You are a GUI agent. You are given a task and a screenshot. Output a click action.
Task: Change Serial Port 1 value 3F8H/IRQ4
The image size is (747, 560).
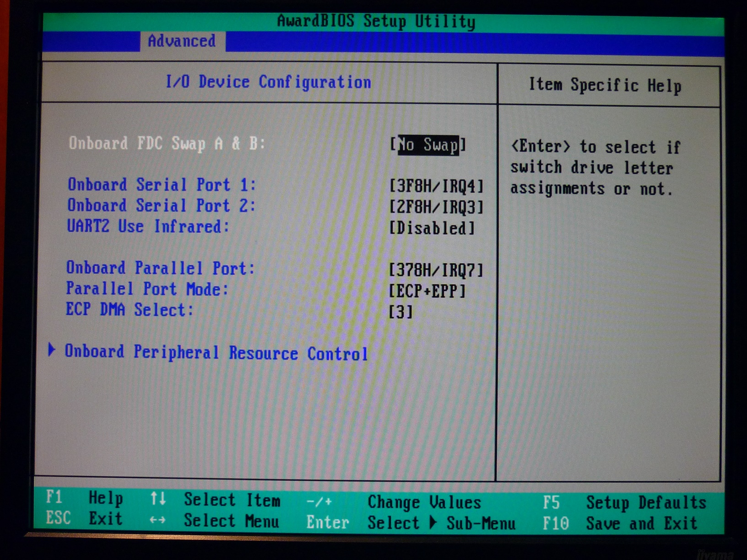coord(436,186)
